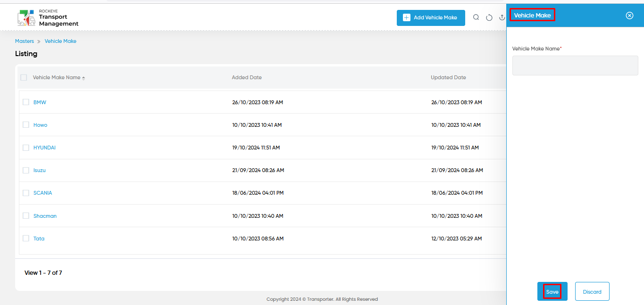The width and height of the screenshot is (644, 305).
Task: Sort by Vehicle Make Name arrow
Action: 84,78
